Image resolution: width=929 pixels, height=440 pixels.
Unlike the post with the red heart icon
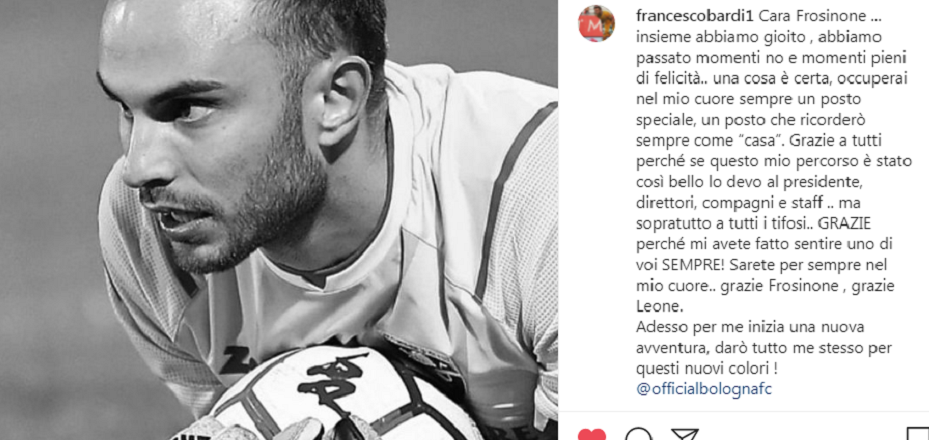(592, 435)
